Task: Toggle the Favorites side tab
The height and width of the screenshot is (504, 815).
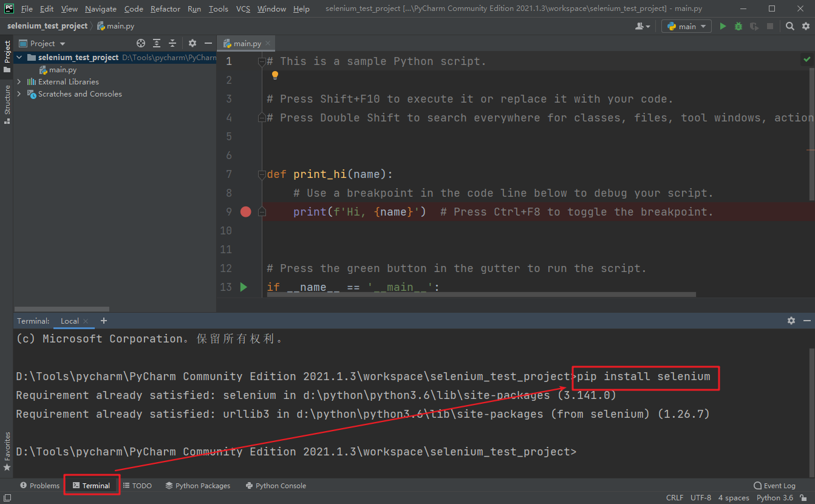Action: (x=7, y=452)
